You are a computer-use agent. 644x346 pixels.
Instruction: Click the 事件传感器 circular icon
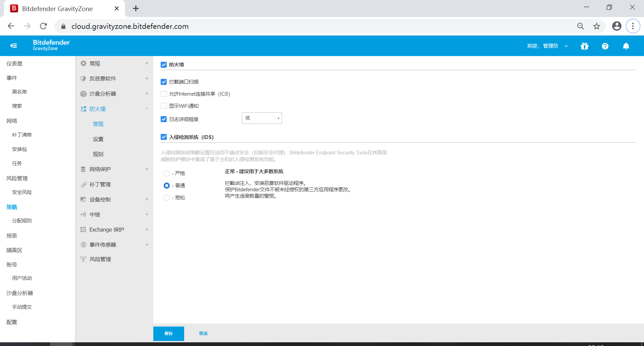(x=83, y=245)
